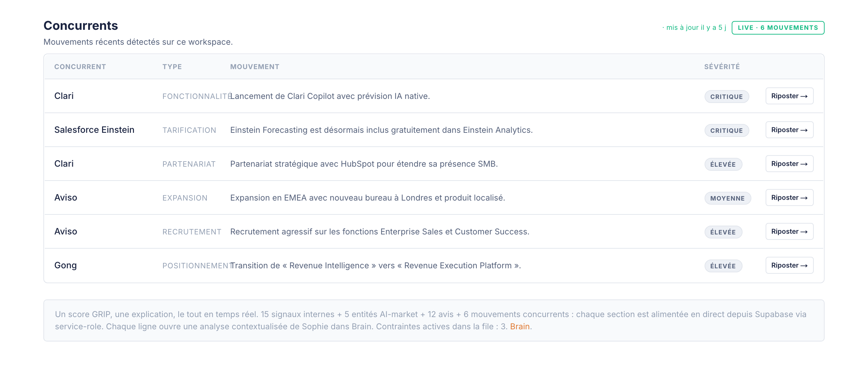Click Riposter for Aviso recruitment row
This screenshot has height=374, width=868.
[x=789, y=231]
